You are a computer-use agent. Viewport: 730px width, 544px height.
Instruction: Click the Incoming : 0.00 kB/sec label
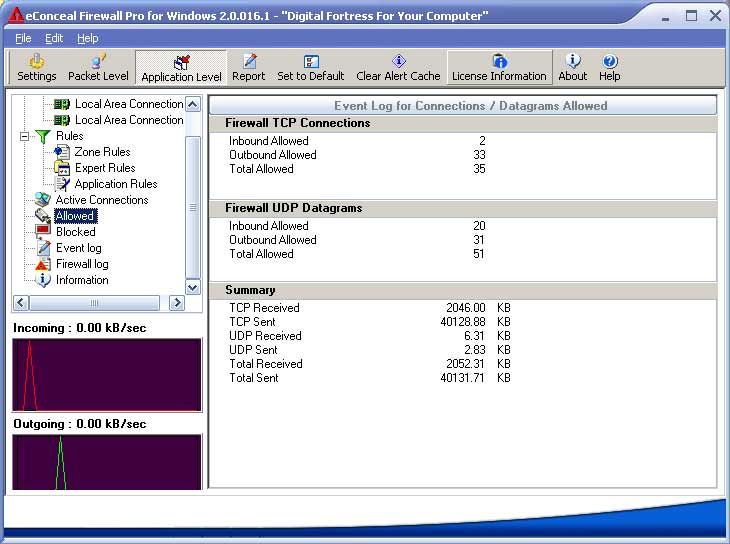click(80, 328)
